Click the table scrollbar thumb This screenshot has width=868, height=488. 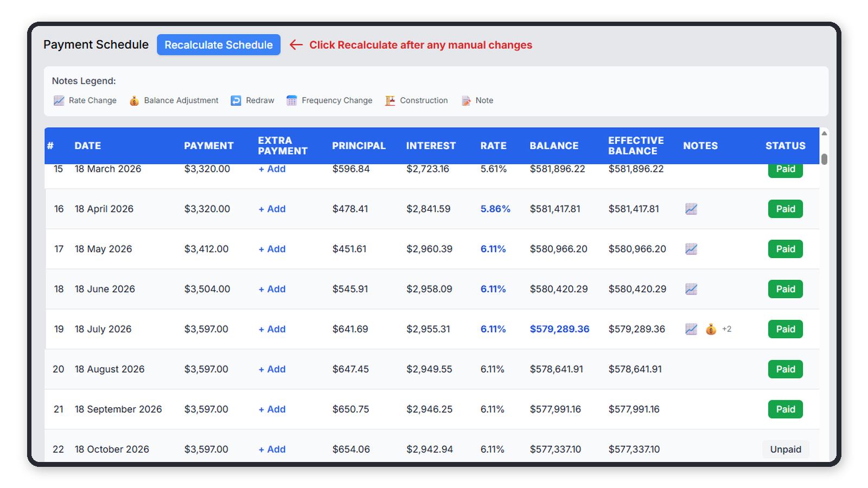coord(824,159)
